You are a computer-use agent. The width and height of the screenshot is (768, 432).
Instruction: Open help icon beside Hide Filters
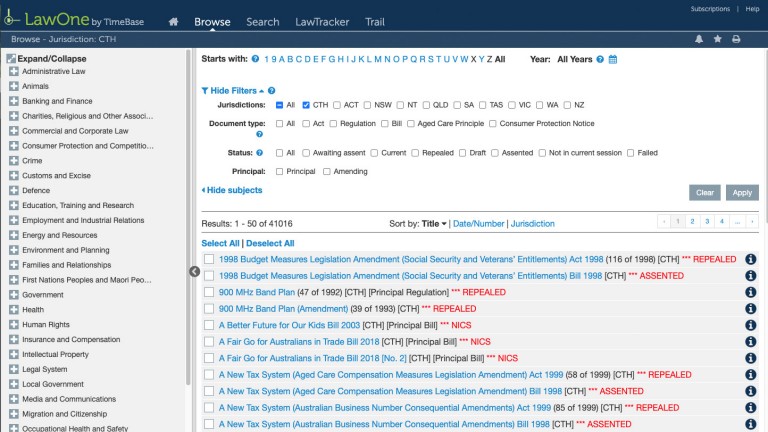click(271, 91)
